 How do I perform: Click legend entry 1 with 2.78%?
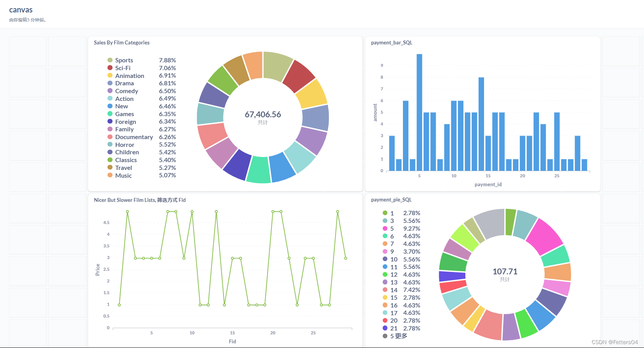401,213
